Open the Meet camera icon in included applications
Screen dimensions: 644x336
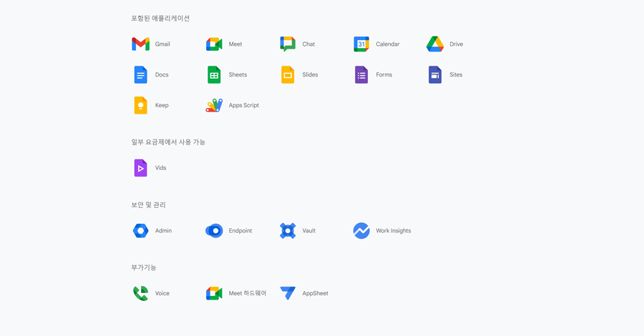[x=214, y=44]
